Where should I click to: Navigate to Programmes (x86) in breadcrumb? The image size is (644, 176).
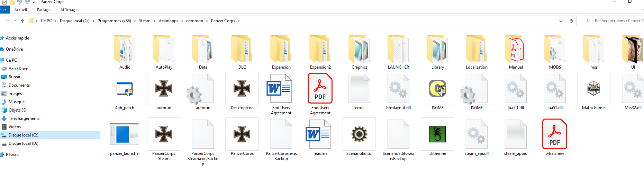point(114,21)
